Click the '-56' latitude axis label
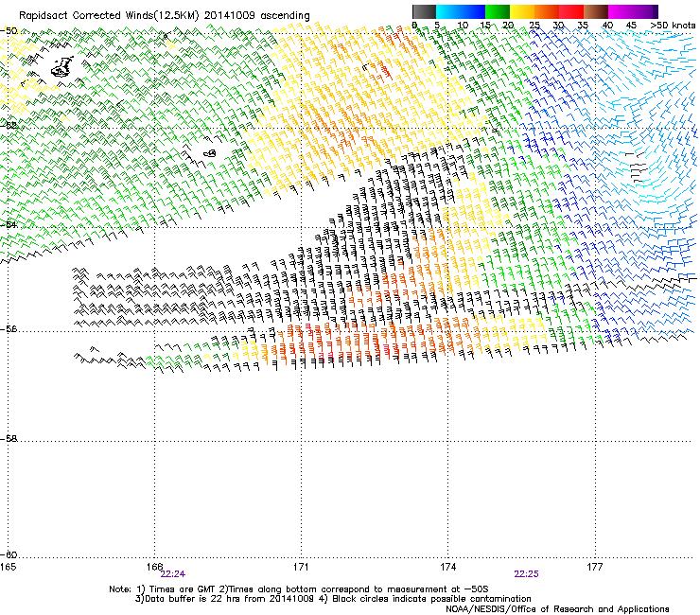 [x=9, y=328]
